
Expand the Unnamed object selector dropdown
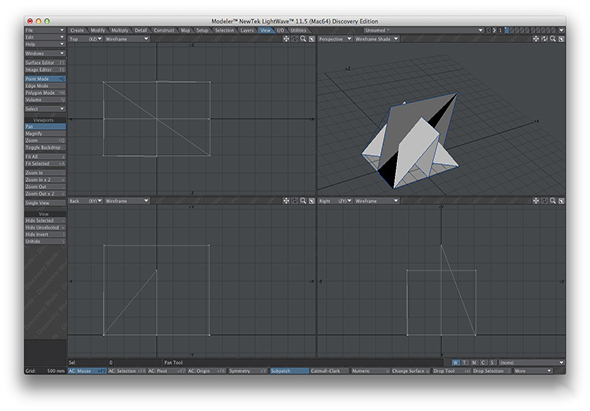coord(424,30)
